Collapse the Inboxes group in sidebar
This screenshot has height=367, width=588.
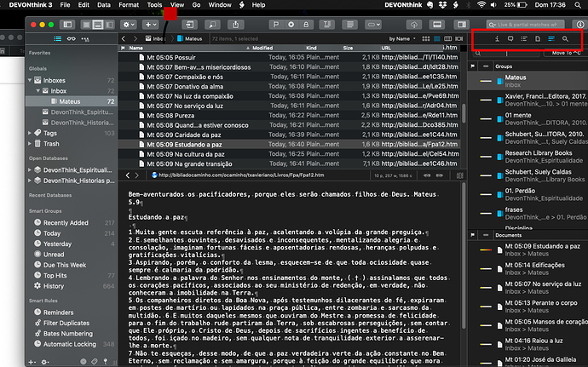[30, 80]
